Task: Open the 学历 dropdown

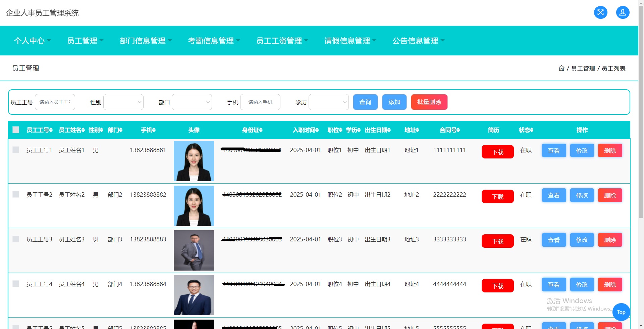Action: click(328, 102)
